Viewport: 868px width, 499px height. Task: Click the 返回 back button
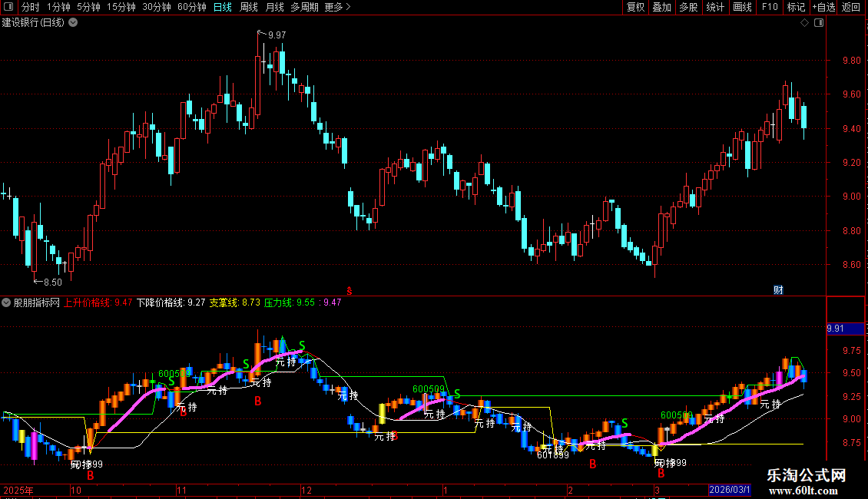tap(851, 7)
